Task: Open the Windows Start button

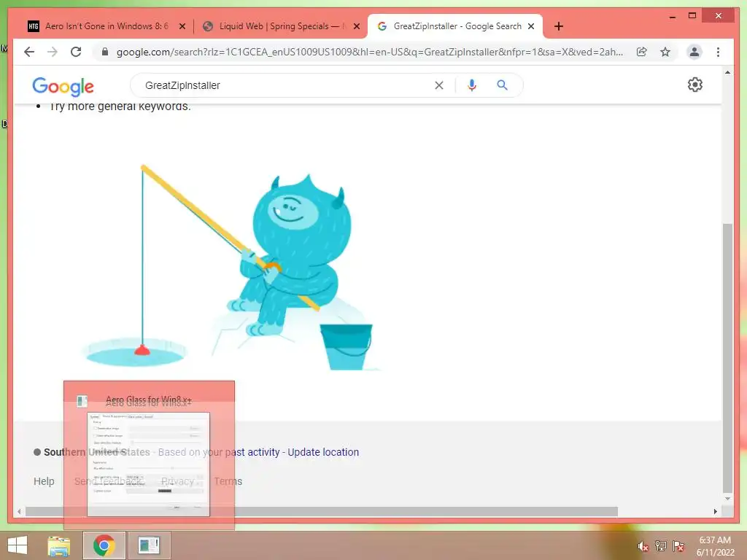Action: coord(18,545)
